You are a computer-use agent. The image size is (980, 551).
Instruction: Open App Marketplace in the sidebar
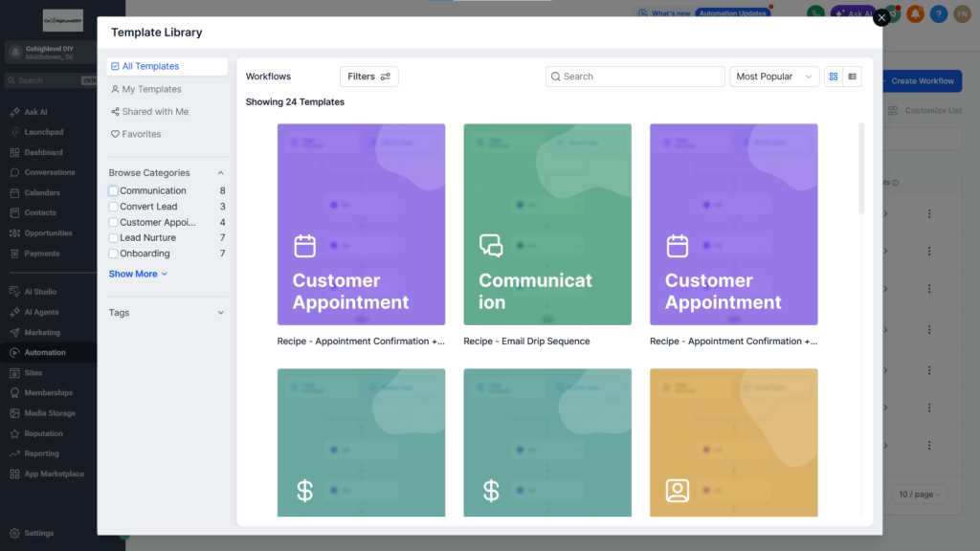tap(54, 474)
